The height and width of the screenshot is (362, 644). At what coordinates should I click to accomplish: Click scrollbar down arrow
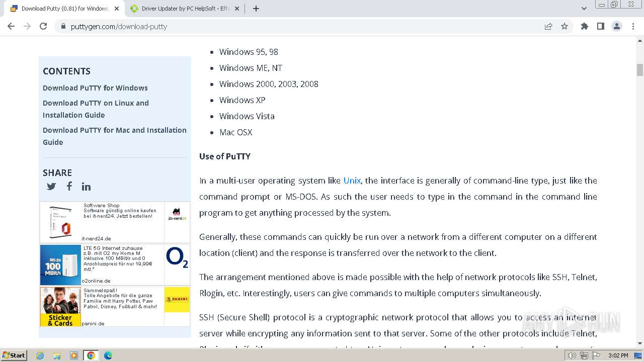pyautogui.click(x=640, y=343)
